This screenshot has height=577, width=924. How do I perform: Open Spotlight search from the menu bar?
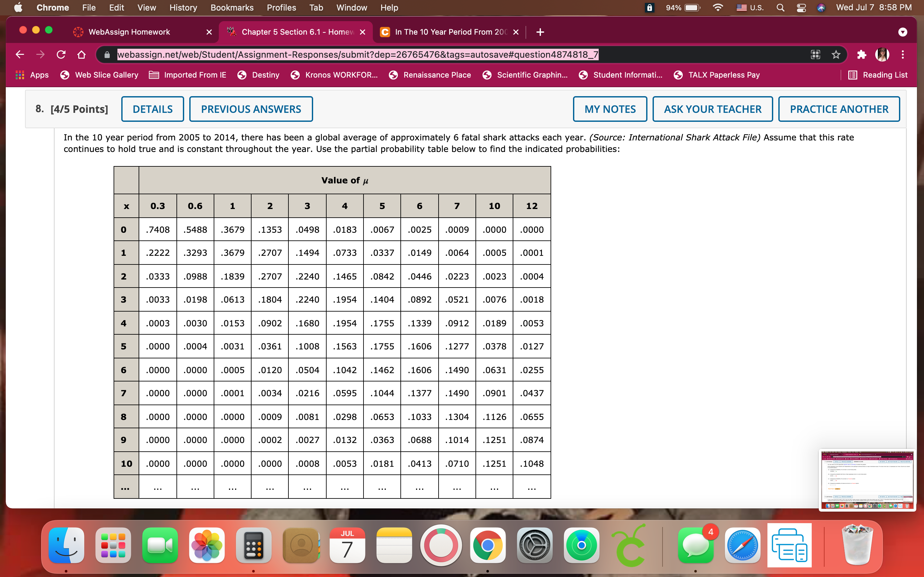(x=781, y=7)
